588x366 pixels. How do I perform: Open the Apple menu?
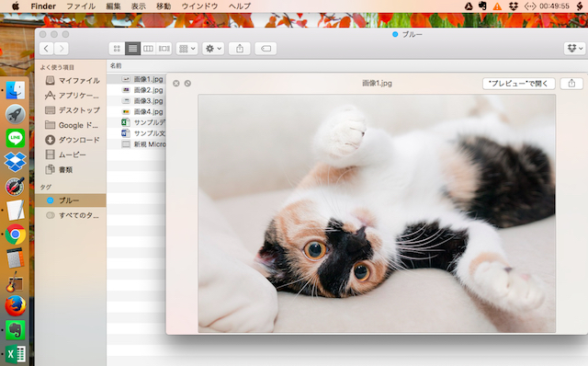(16, 6)
